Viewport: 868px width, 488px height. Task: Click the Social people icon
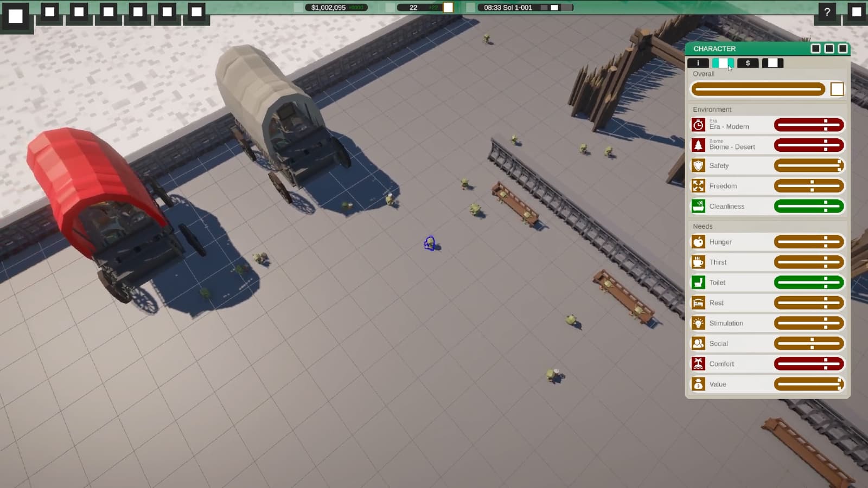[x=698, y=343]
